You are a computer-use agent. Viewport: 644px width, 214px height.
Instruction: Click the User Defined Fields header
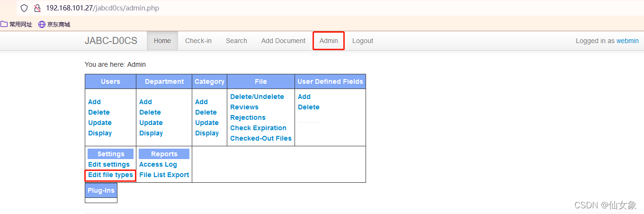[x=330, y=81]
